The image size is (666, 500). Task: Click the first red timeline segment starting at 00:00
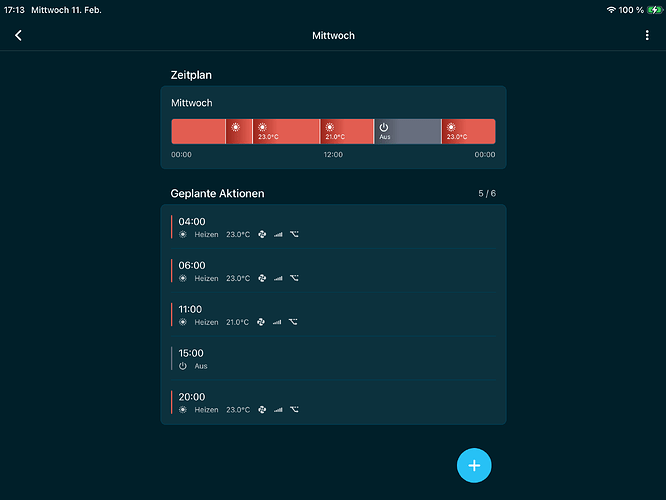[198, 131]
